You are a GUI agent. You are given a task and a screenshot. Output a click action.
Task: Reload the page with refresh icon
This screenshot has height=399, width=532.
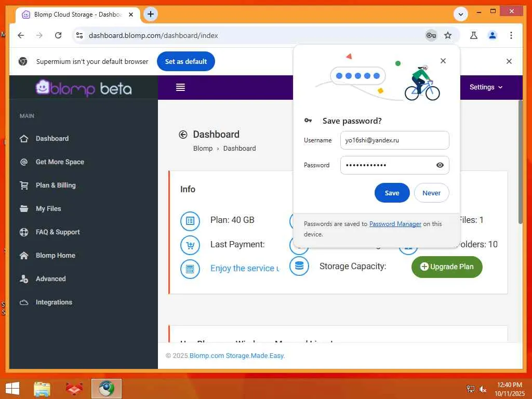coord(58,35)
